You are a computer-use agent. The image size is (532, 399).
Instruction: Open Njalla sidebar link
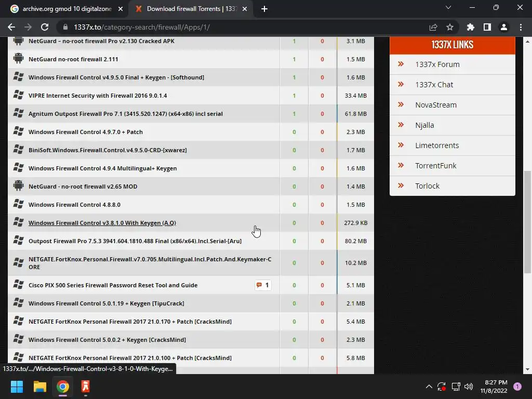424,125
